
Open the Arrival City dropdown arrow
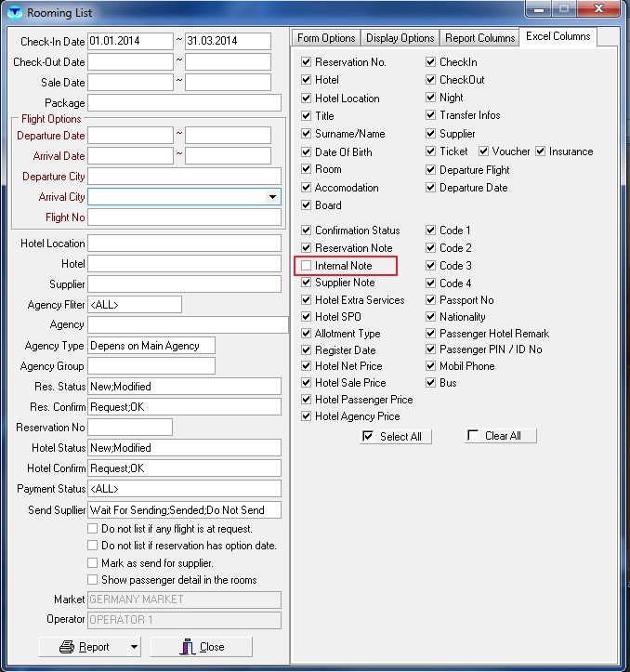click(272, 197)
